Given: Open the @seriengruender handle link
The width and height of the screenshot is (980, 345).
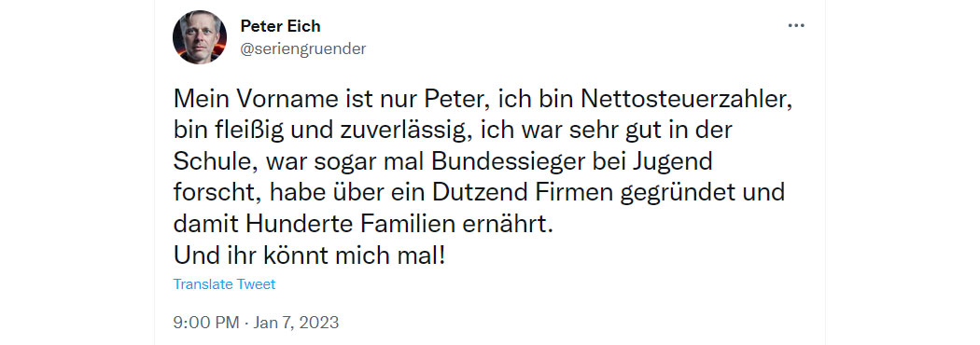Looking at the screenshot, I should (x=303, y=48).
